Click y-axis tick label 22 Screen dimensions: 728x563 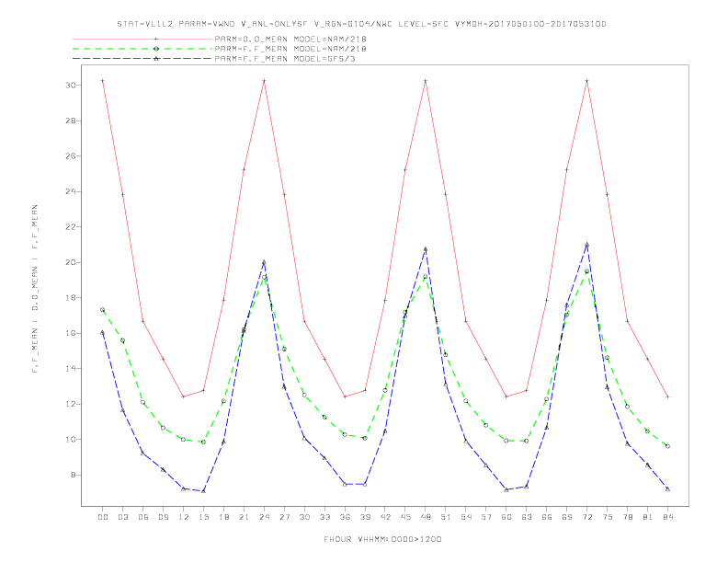tap(71, 227)
